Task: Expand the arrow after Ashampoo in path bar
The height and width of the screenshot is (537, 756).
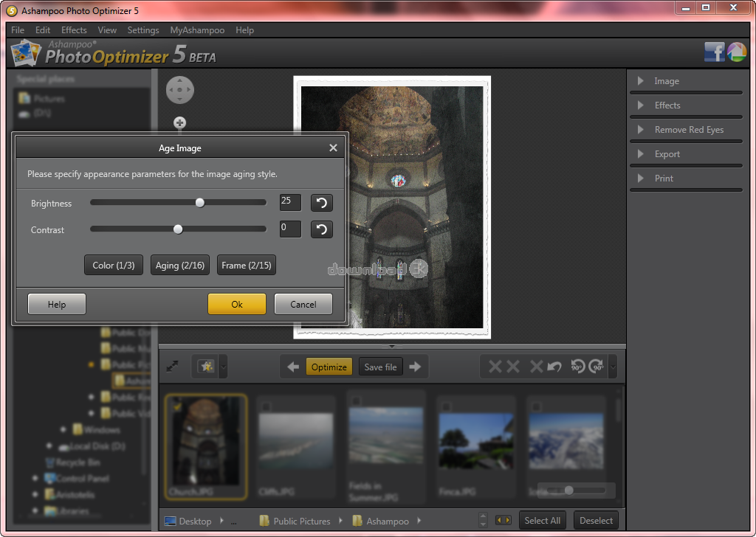Action: click(419, 521)
